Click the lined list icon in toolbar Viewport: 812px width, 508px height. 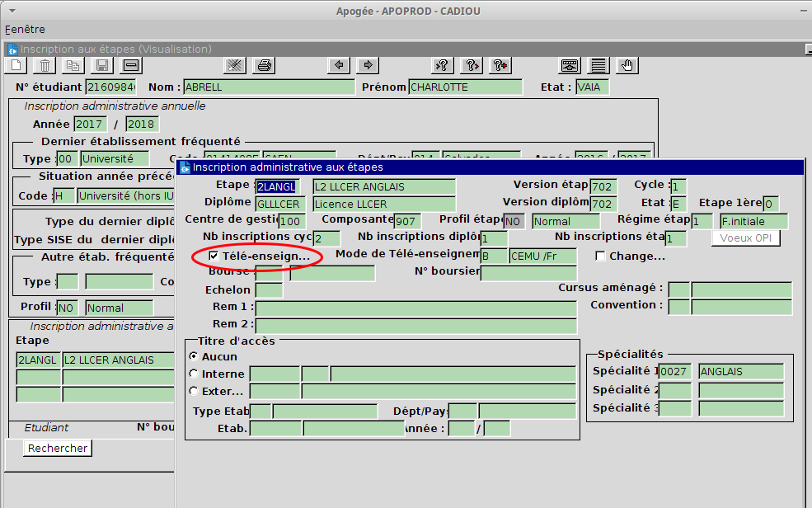tap(598, 65)
